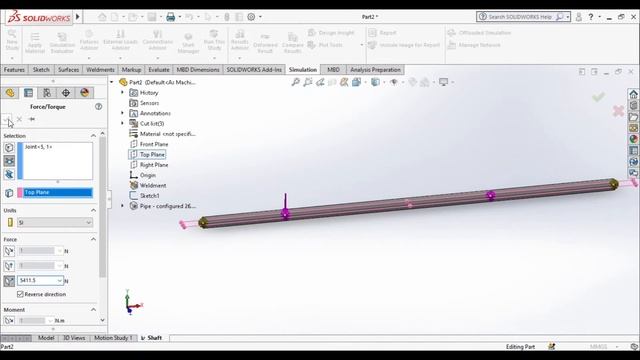Viewport: 640px width, 360px height.
Task: Expand the Pipe - configured node
Action: [x=122, y=206]
